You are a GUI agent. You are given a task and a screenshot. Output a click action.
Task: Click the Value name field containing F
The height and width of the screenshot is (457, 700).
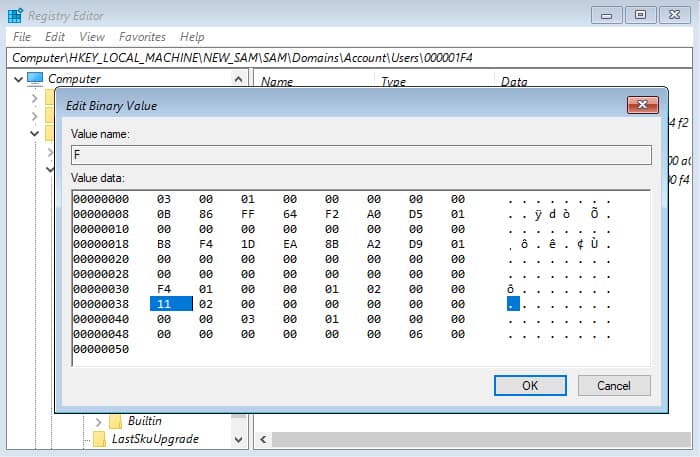click(361, 155)
